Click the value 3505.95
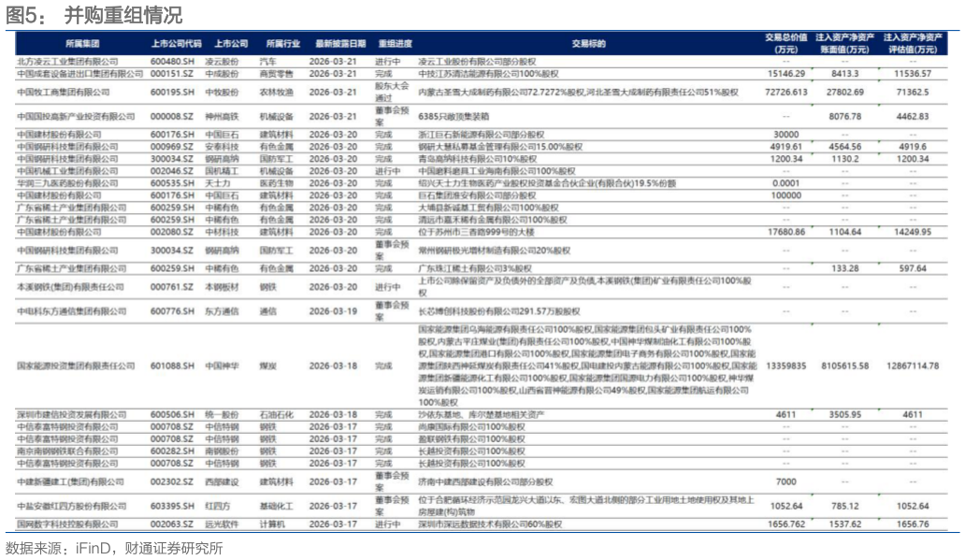965x560 pixels. pos(845,415)
